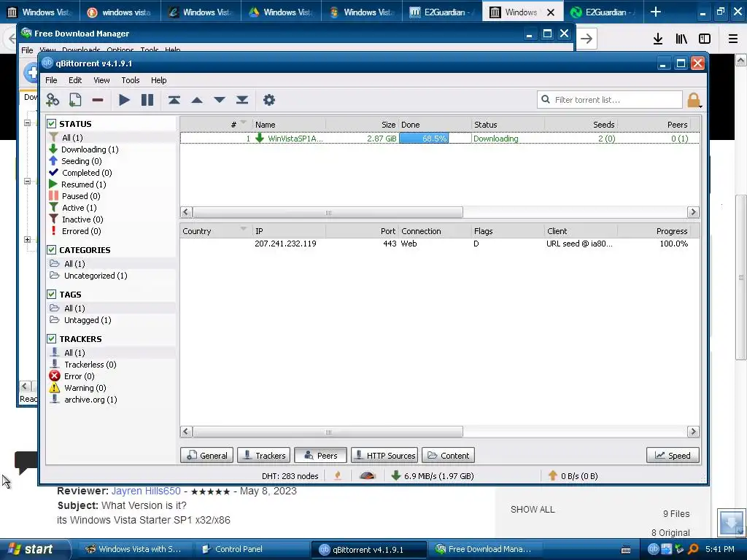Switch to the Trackers tab
This screenshot has width=747, height=560.
tap(264, 455)
